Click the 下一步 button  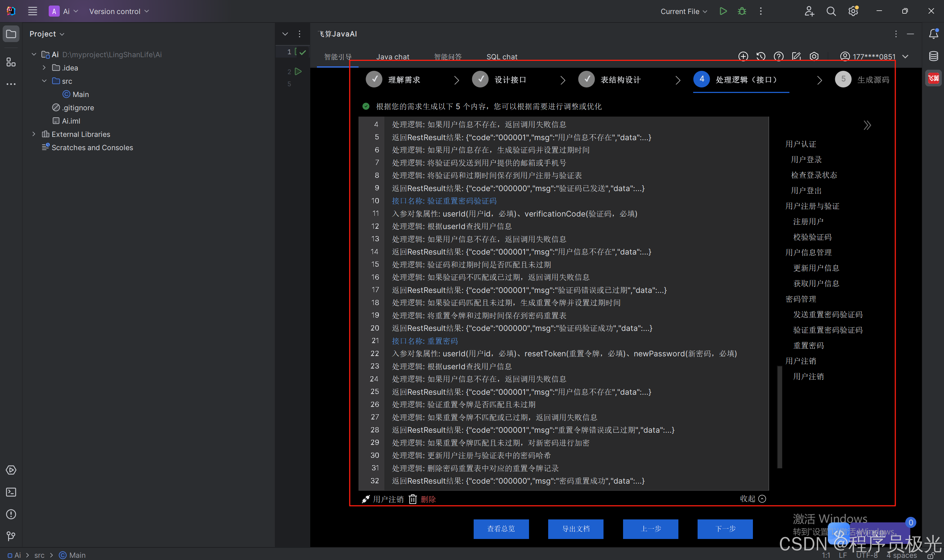click(725, 529)
